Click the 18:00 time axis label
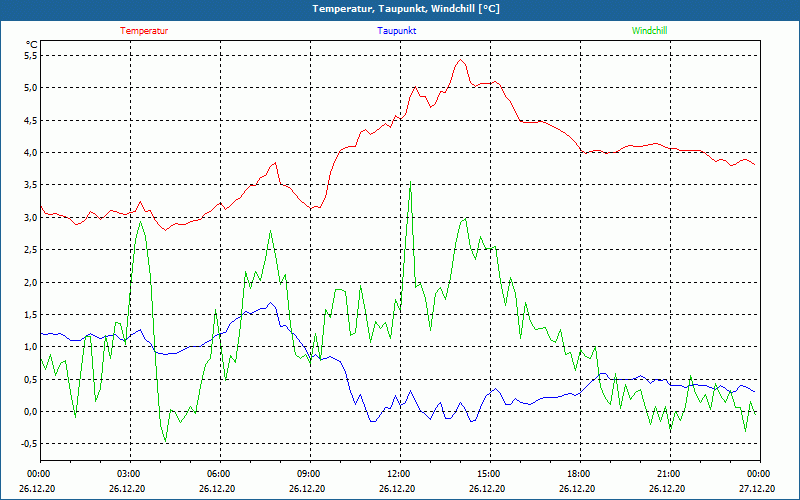 [x=578, y=474]
